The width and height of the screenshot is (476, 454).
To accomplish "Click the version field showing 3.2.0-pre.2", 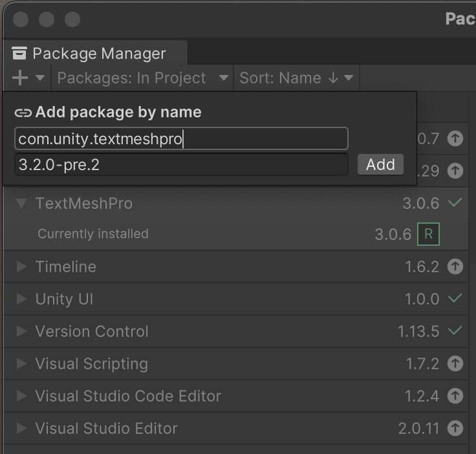I will point(181,164).
